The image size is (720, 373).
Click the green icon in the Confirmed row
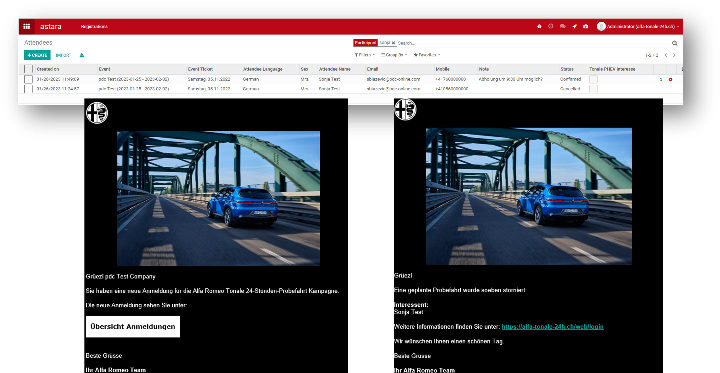(661, 79)
